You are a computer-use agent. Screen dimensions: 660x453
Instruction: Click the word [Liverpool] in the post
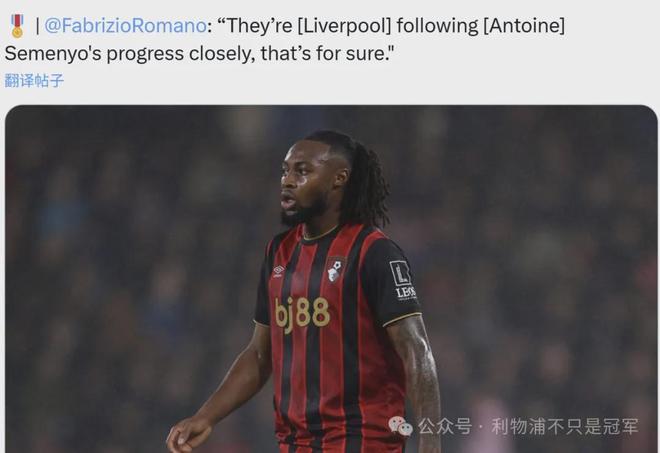click(x=344, y=26)
